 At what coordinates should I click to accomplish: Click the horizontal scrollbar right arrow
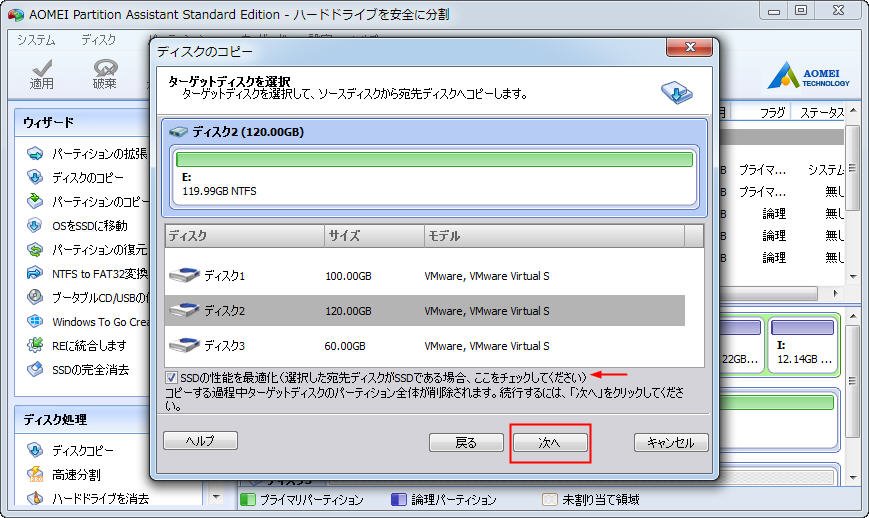835,293
